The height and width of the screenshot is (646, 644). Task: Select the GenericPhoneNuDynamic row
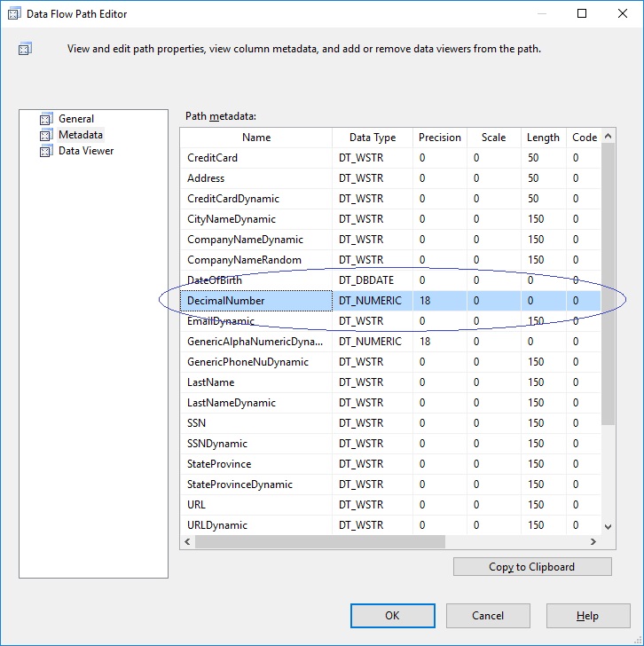390,362
